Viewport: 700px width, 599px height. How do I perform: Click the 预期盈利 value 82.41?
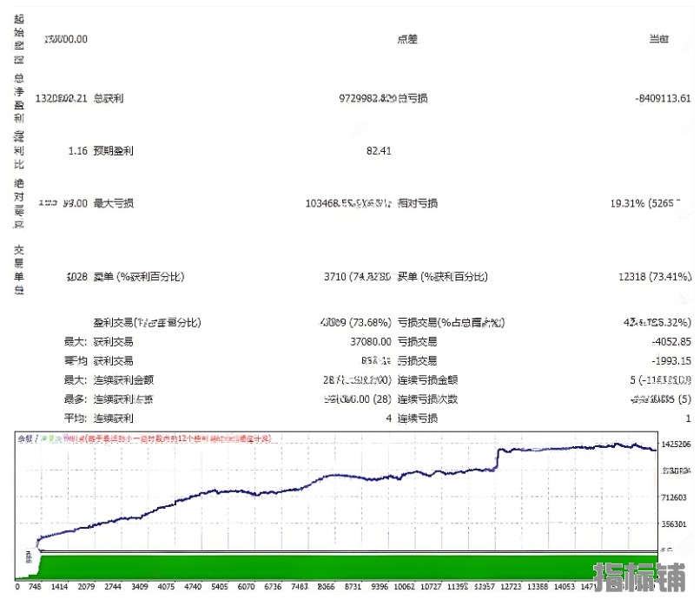point(379,151)
